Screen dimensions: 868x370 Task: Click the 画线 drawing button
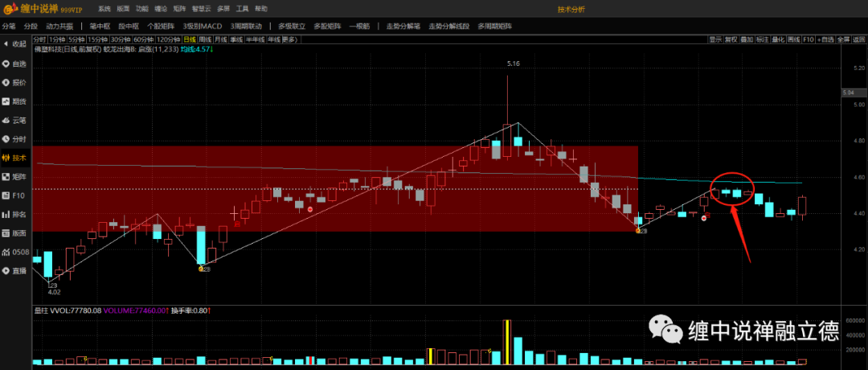pos(794,39)
